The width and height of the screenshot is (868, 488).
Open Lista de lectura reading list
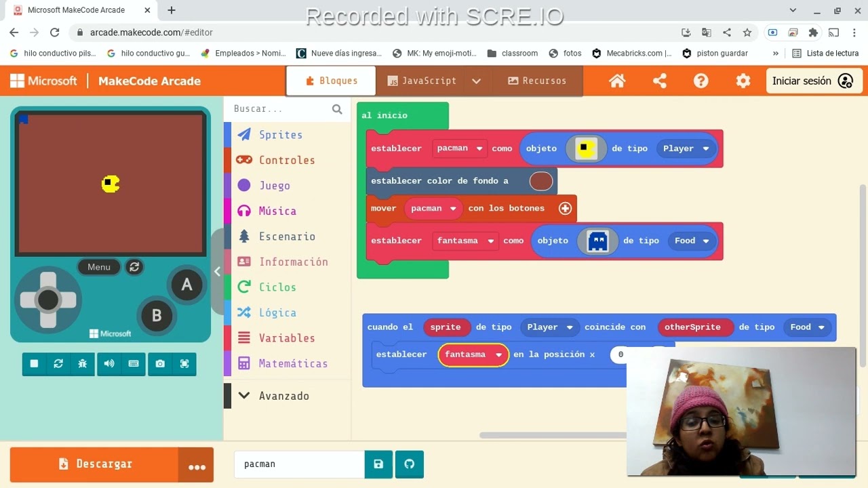pyautogui.click(x=825, y=53)
